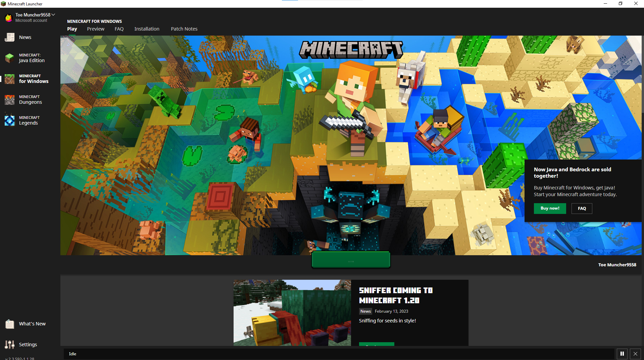Open the What's New sidebar label

point(32,324)
